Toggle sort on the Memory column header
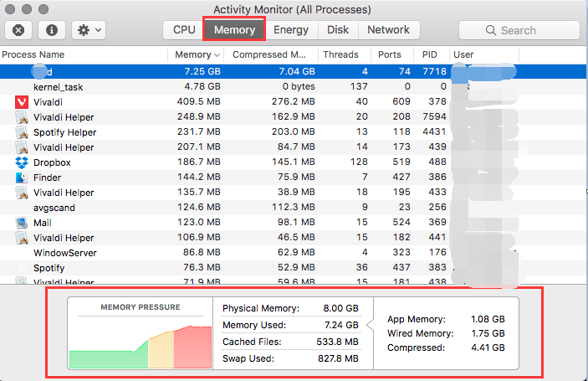588x381 pixels. click(197, 54)
